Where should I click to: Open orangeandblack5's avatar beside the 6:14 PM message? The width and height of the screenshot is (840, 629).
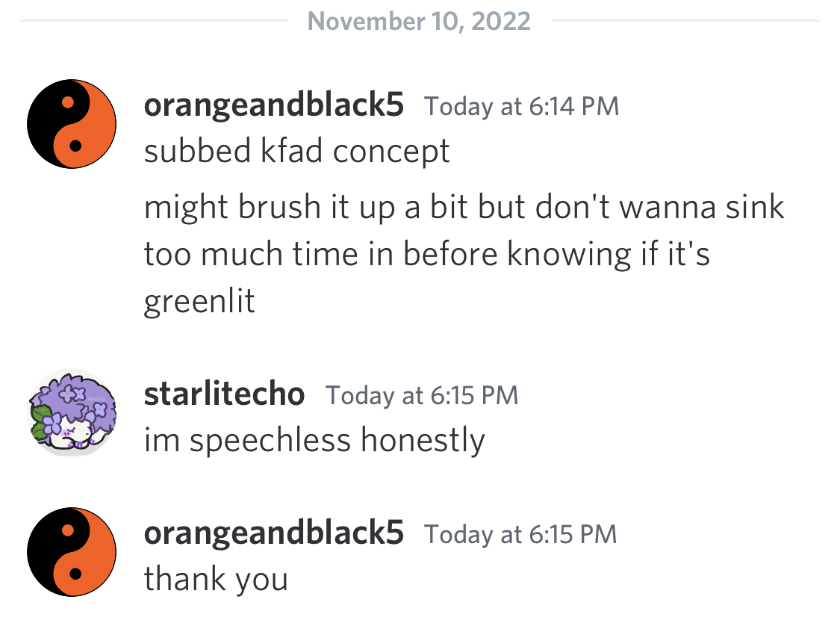coord(72,124)
